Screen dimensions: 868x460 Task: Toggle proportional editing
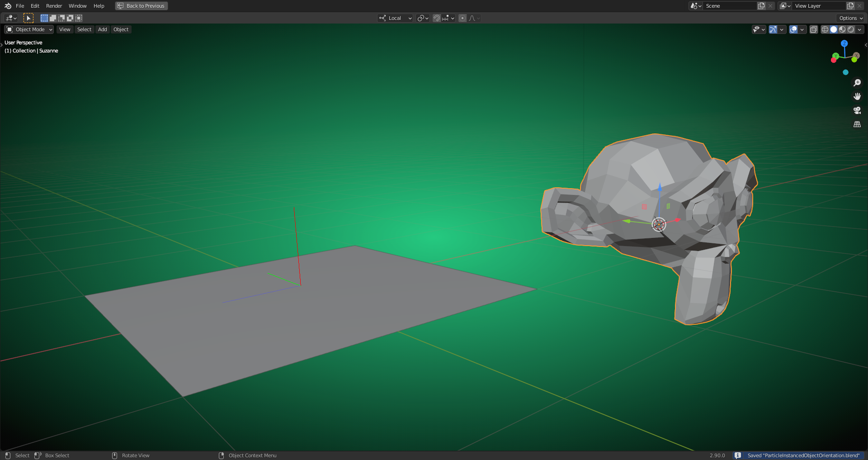pyautogui.click(x=462, y=18)
